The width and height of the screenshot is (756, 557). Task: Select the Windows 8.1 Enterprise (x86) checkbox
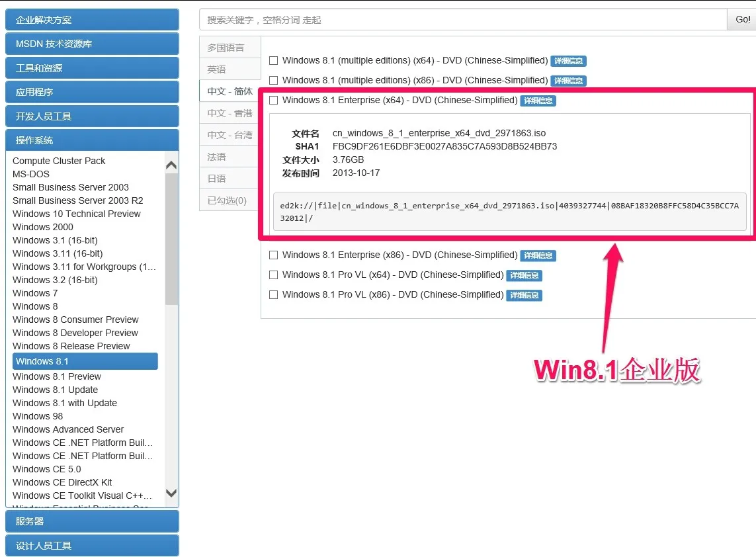[x=273, y=255]
